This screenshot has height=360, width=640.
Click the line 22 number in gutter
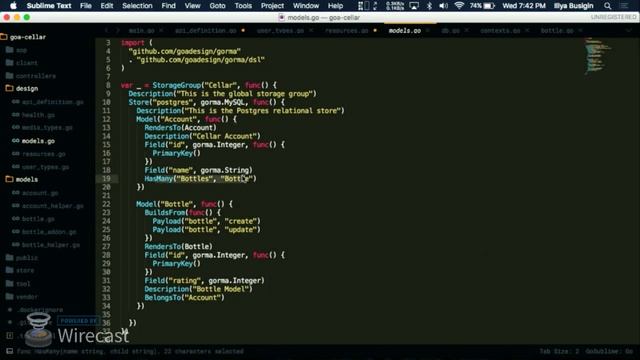coord(106,204)
